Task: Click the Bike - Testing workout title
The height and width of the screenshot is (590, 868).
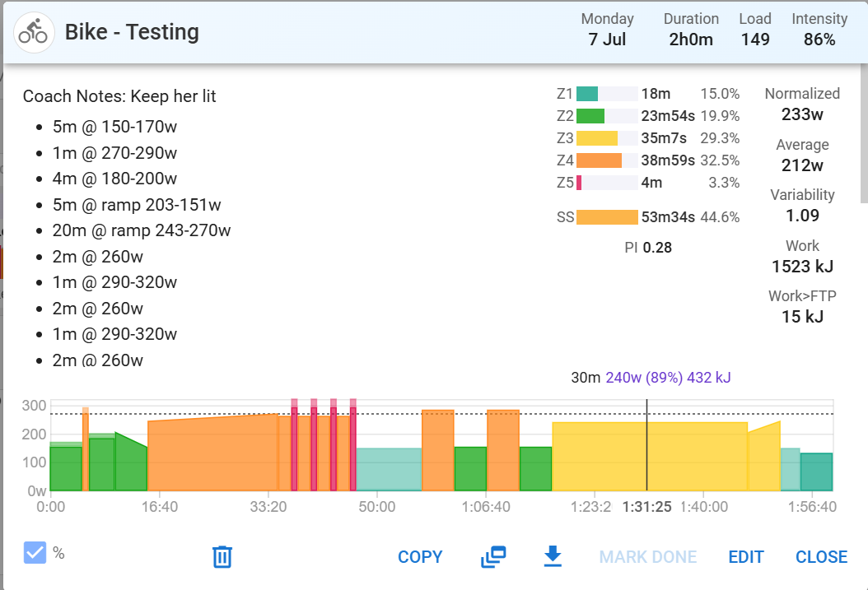Action: coord(132,33)
